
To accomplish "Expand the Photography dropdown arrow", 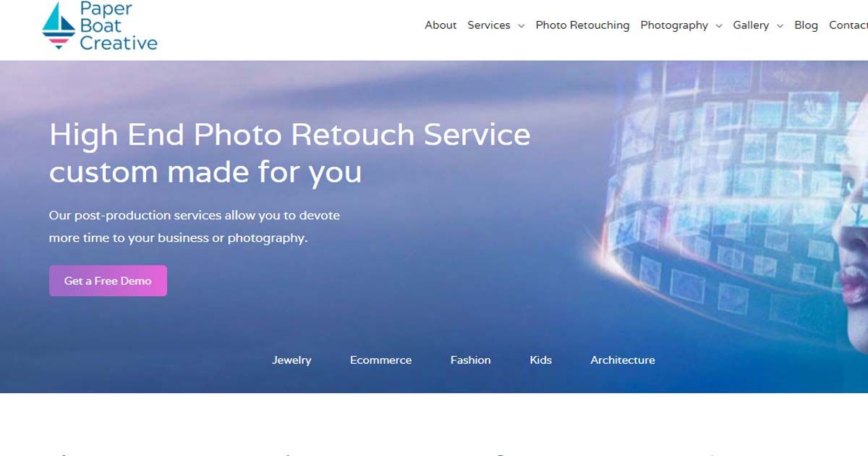I will click(718, 26).
